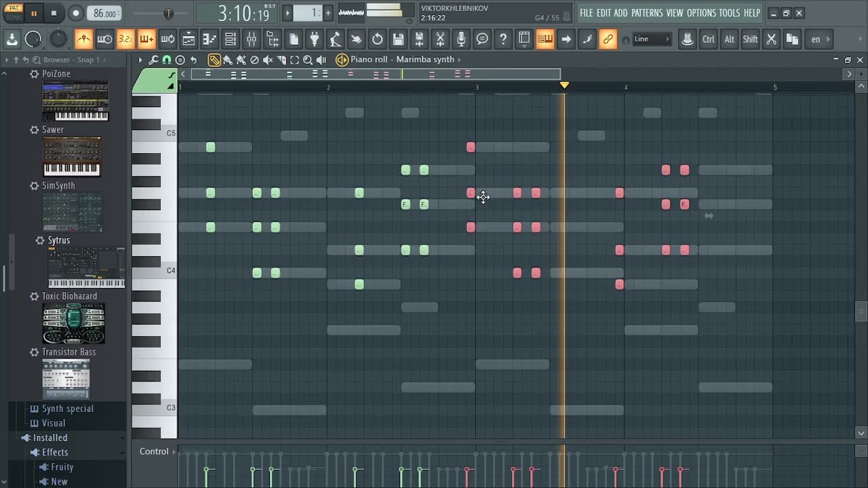The image size is (868, 488).
Task: Open the help question mark icon
Action: 503,39
